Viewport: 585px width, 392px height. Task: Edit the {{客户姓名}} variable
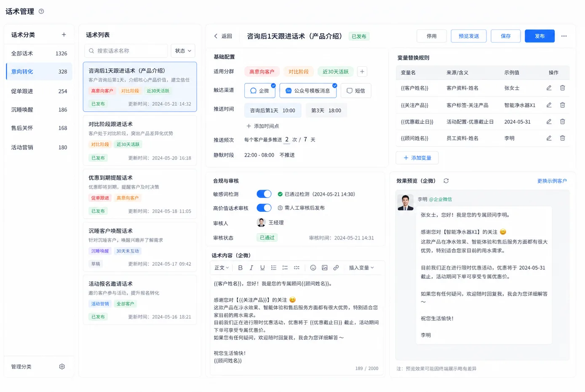coord(549,88)
